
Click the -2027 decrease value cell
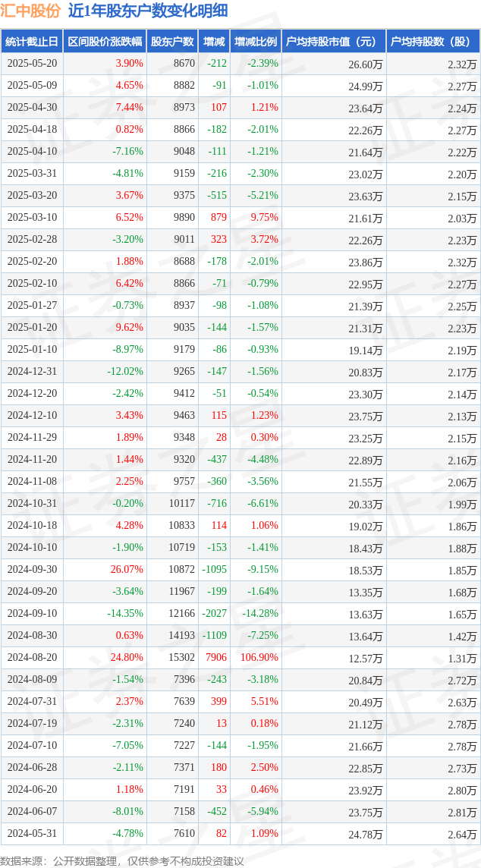pyautogui.click(x=215, y=613)
